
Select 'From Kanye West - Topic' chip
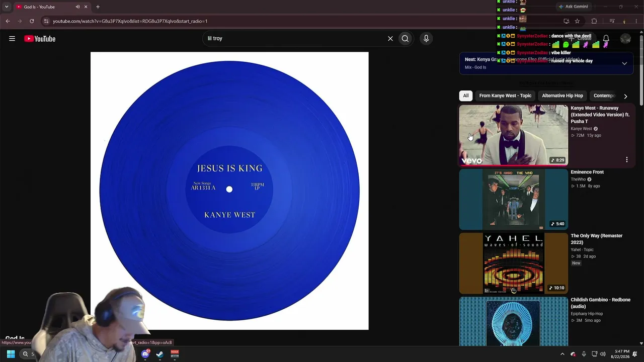click(505, 96)
